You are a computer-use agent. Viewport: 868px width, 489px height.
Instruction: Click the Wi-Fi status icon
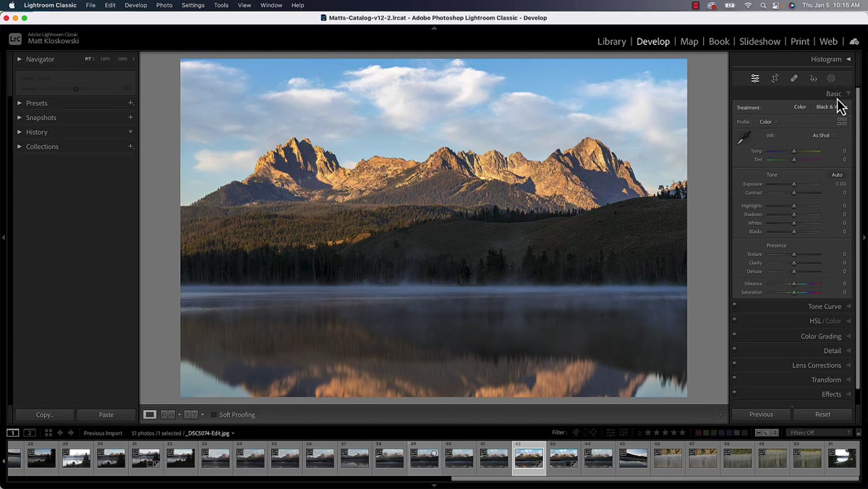pyautogui.click(x=748, y=5)
